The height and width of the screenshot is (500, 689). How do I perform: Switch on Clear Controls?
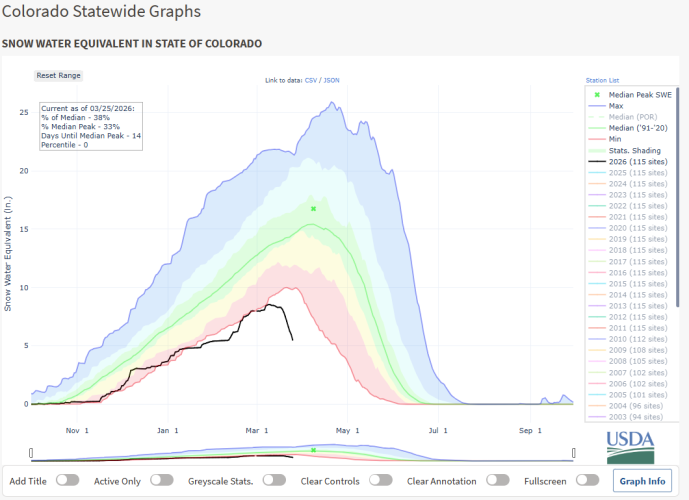380,480
